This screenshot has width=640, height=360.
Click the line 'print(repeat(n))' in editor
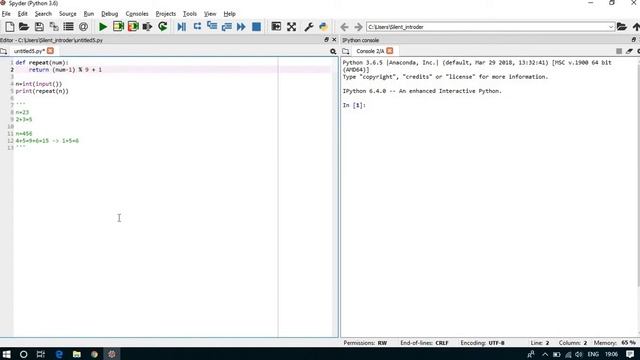(x=42, y=91)
